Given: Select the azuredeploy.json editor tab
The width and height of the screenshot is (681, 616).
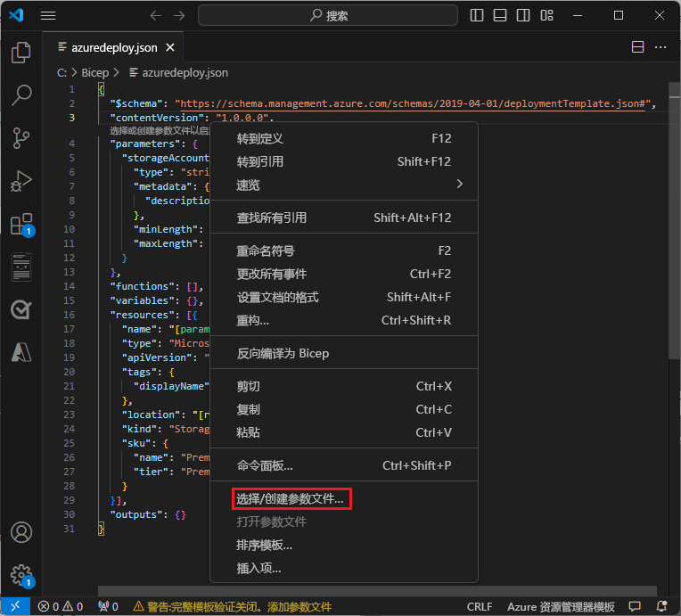Looking at the screenshot, I should pos(113,47).
